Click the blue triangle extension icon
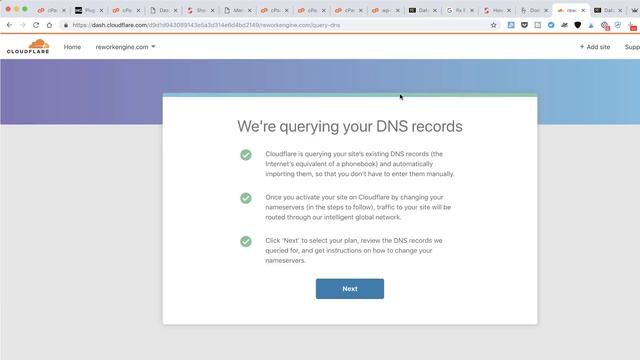 [x=591, y=26]
